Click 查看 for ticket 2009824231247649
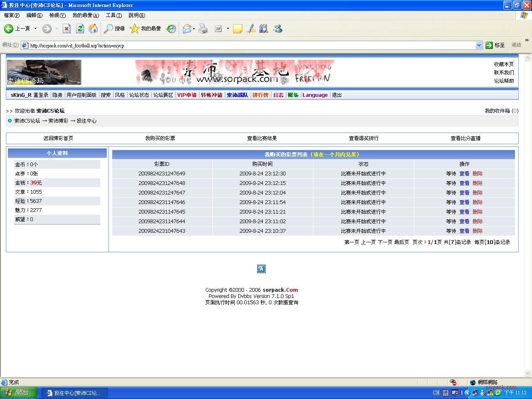This screenshot has height=399, width=532. (464, 174)
